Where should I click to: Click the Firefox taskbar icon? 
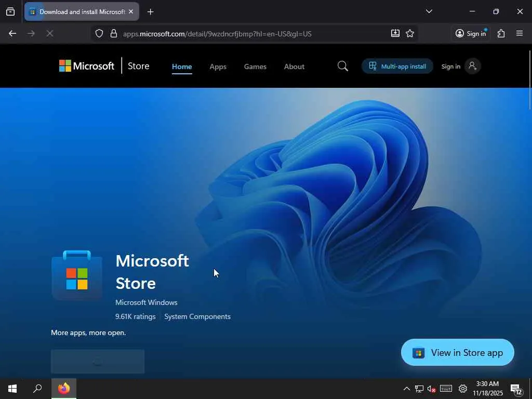[x=64, y=389]
